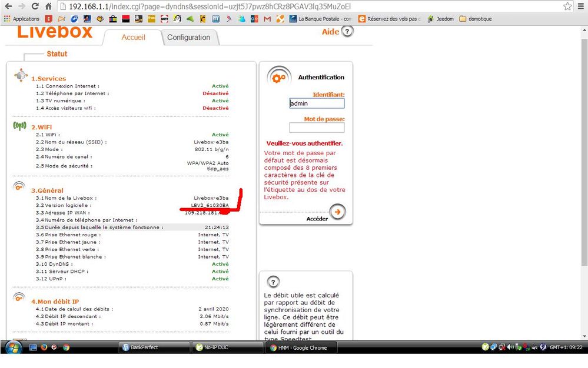The image size is (588, 368).
Task: Click Show Desktop quick launch icon
Action: [x=33, y=347]
